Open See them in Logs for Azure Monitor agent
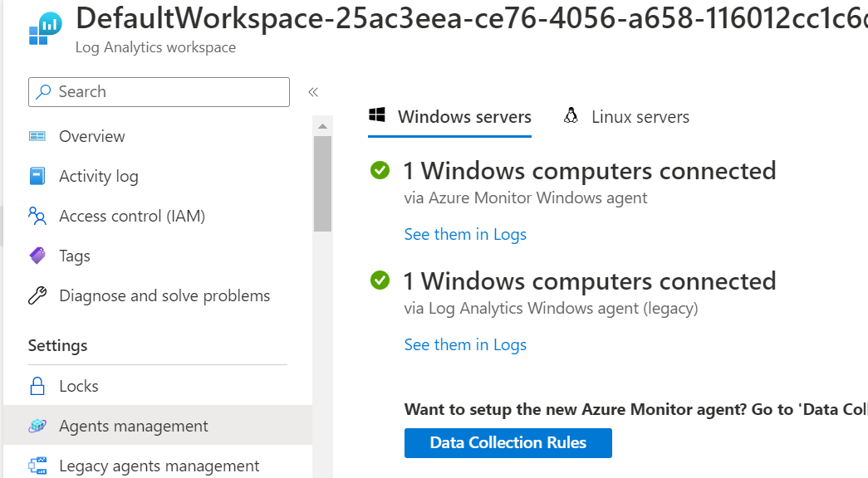868x478 pixels. click(465, 235)
